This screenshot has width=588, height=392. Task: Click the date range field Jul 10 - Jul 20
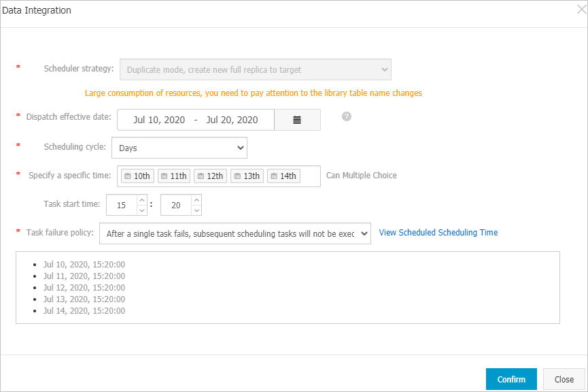point(196,119)
